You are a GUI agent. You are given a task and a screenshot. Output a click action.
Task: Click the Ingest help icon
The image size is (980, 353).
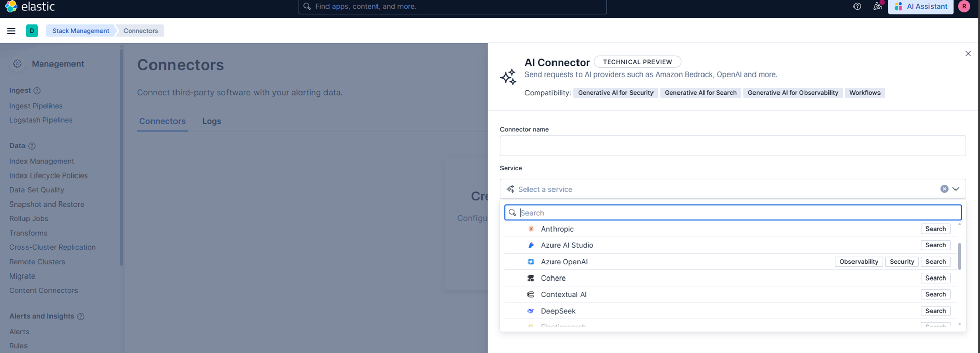pos(37,91)
